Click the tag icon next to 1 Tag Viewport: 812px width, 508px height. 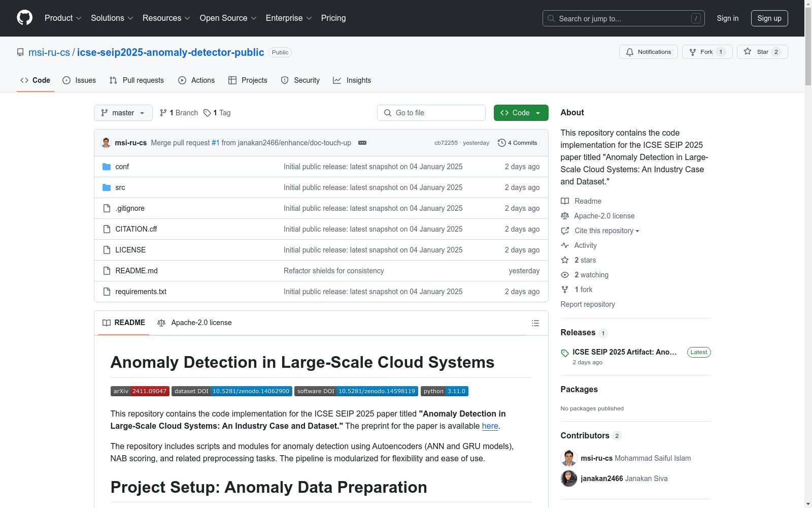point(207,113)
